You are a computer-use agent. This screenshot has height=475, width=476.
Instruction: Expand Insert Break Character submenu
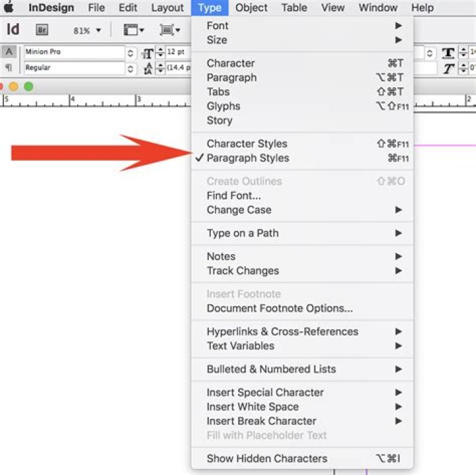[x=302, y=421]
